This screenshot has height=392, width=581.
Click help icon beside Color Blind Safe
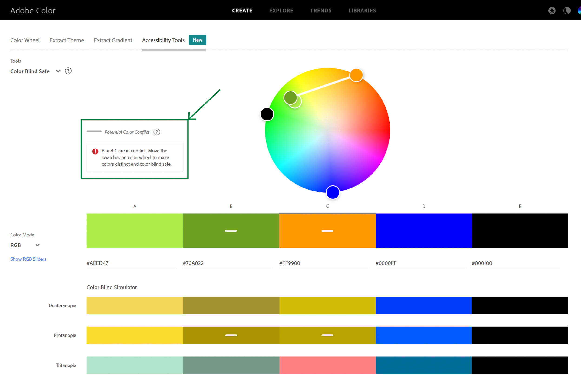68,71
